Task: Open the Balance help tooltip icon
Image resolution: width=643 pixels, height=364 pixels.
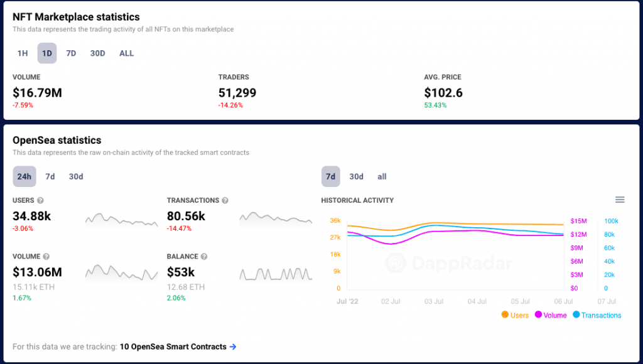Action: (204, 257)
